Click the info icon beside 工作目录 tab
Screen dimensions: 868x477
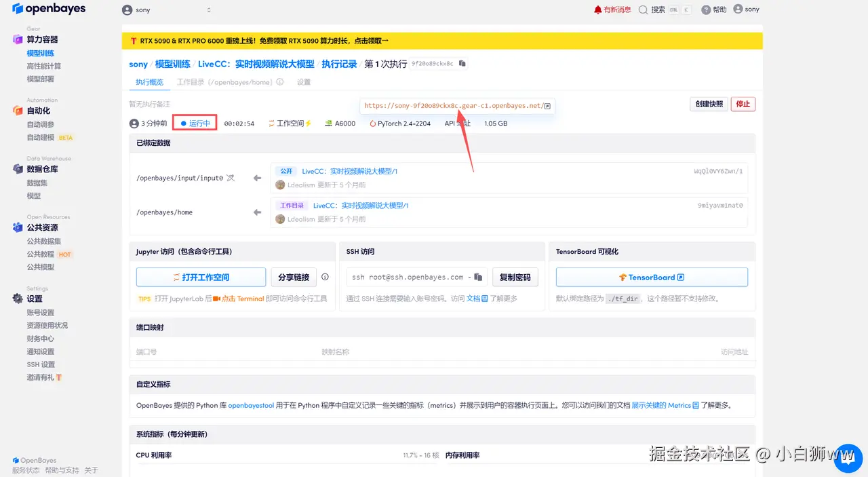279,81
